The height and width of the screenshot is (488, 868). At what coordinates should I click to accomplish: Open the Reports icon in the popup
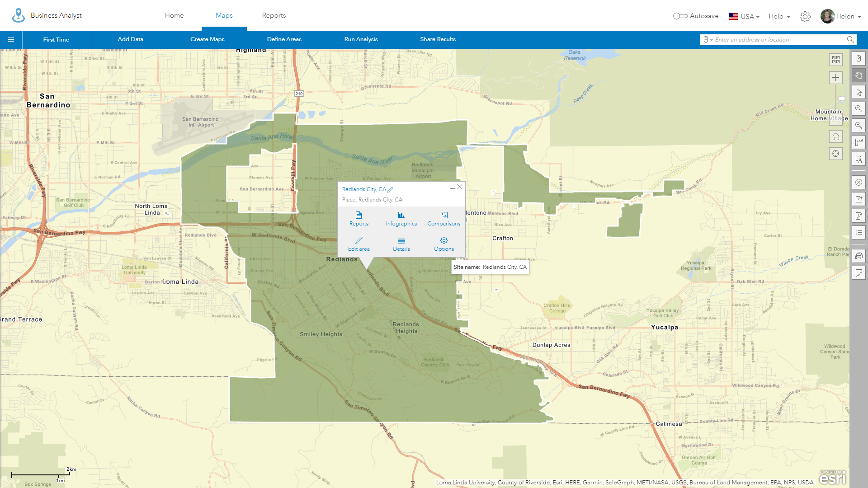(359, 219)
